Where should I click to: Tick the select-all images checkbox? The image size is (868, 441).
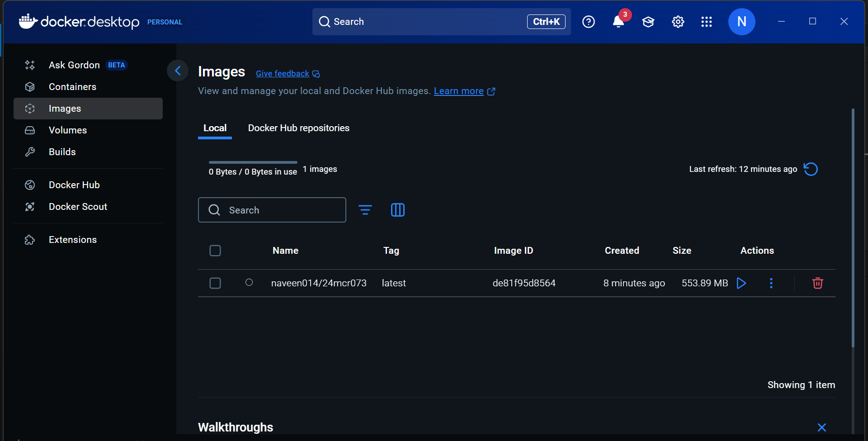click(215, 251)
